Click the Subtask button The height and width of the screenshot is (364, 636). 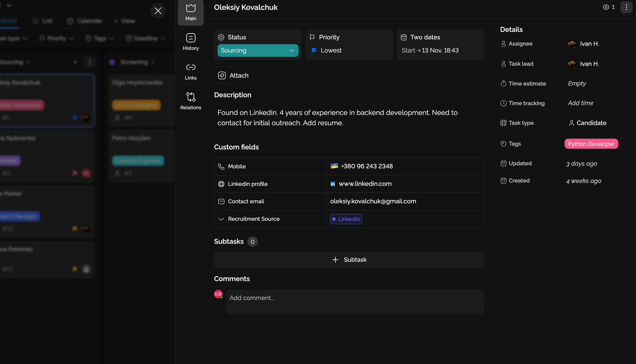(x=349, y=259)
